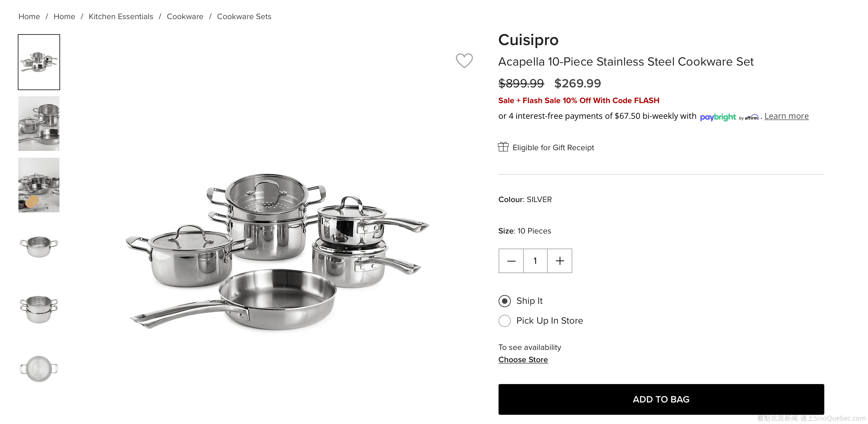Select the stacked steamer pot thumbnail
The height and width of the screenshot is (424, 868).
[x=39, y=308]
